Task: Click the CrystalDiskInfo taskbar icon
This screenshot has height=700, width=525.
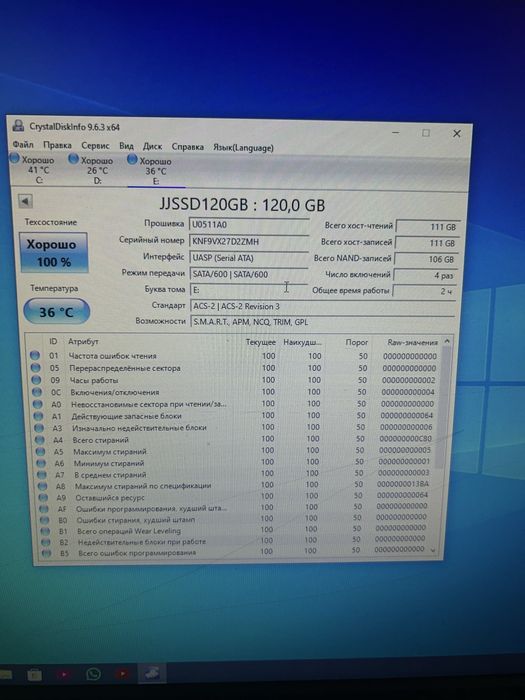Action: click(152, 673)
